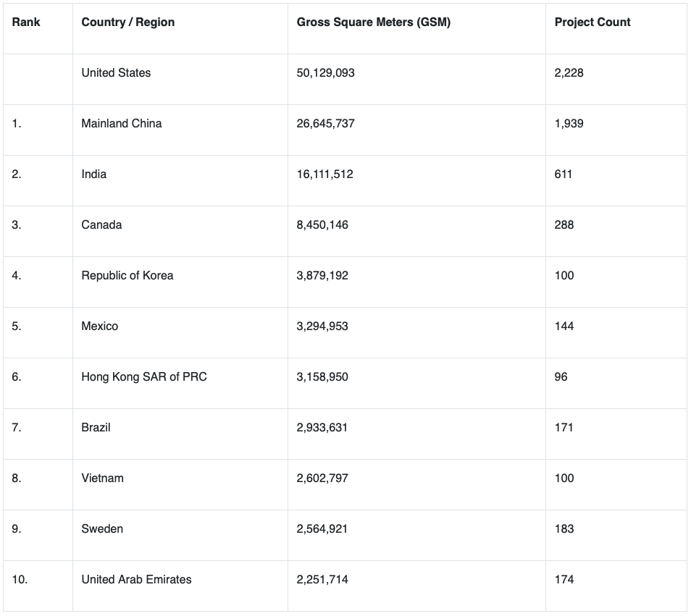Select the Canada country cell

(101, 224)
